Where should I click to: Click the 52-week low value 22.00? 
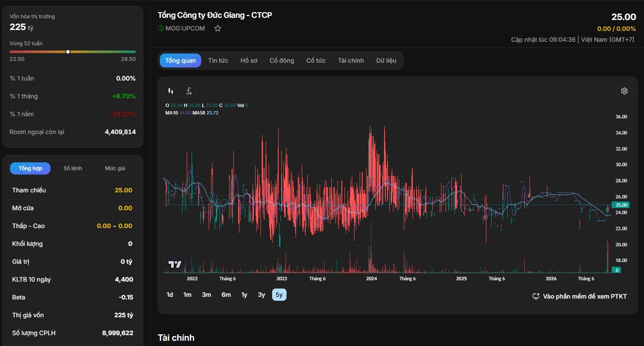(x=17, y=59)
